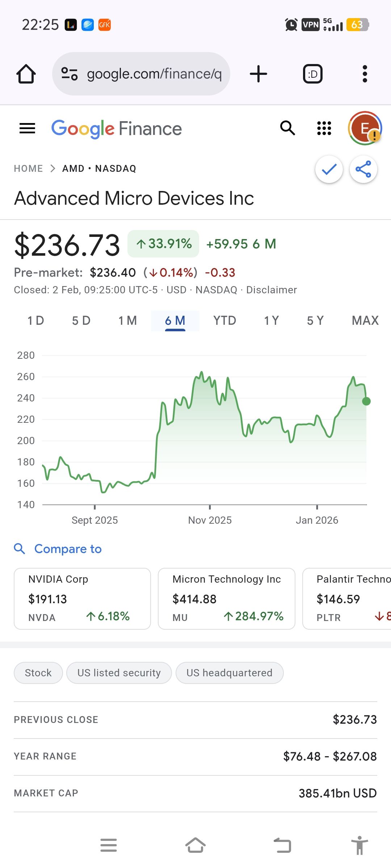Tap the search magnifier in Finance header
The height and width of the screenshot is (868, 391).
[288, 128]
